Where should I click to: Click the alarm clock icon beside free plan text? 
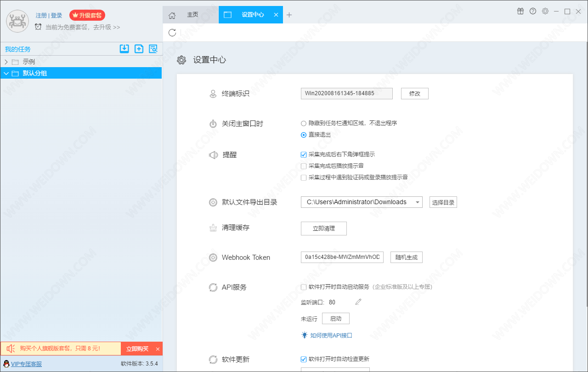[38, 27]
